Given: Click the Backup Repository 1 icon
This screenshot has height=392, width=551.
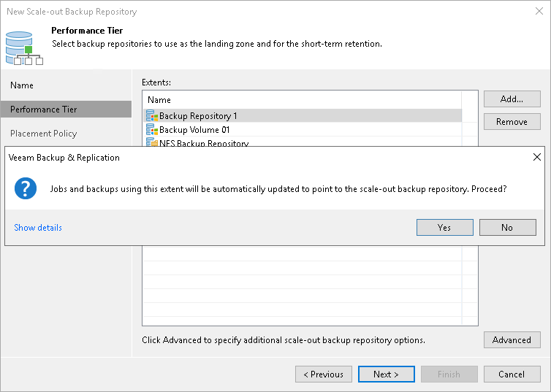Looking at the screenshot, I should point(152,115).
